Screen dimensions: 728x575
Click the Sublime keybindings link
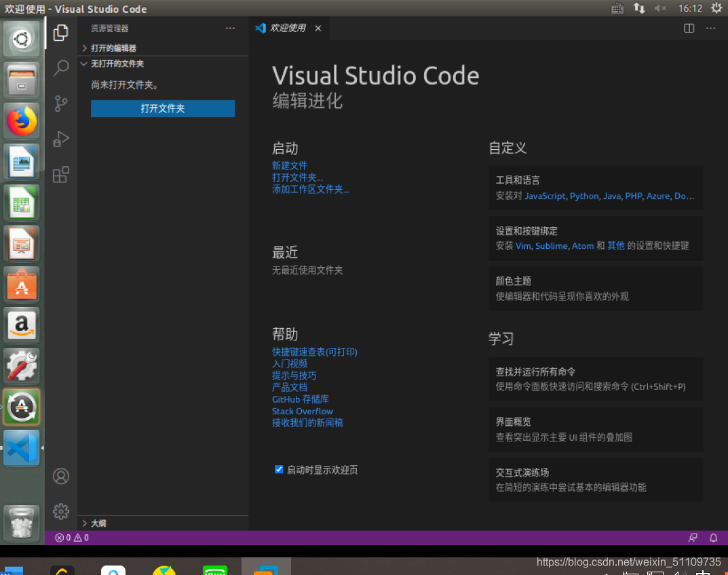tap(552, 246)
